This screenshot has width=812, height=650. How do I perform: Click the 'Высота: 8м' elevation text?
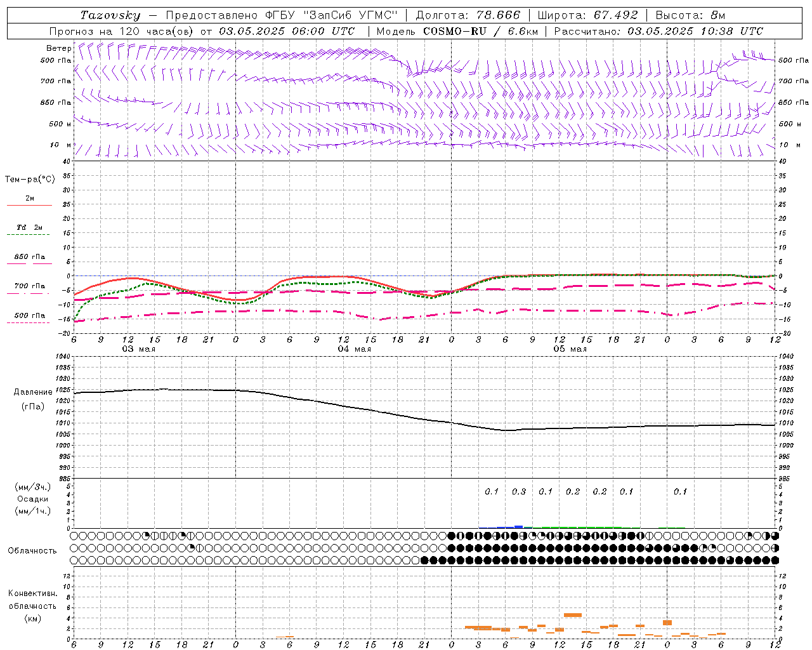pos(690,15)
